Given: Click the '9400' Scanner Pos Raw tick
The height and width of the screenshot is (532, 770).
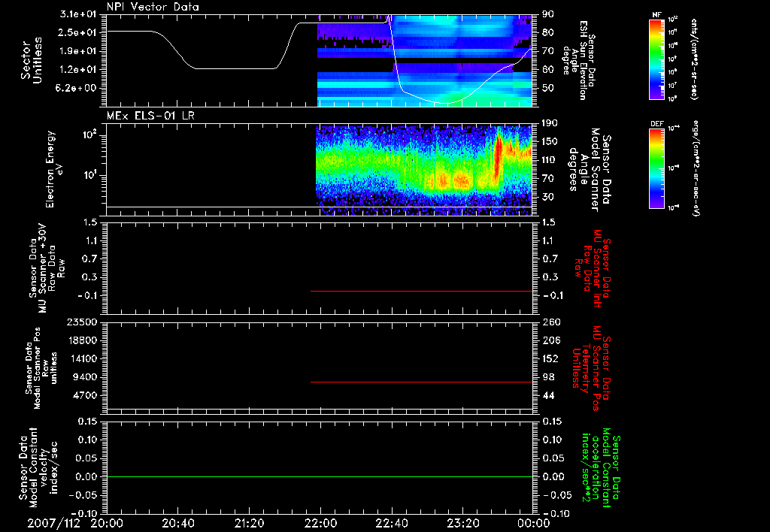Looking at the screenshot, I should [85, 377].
